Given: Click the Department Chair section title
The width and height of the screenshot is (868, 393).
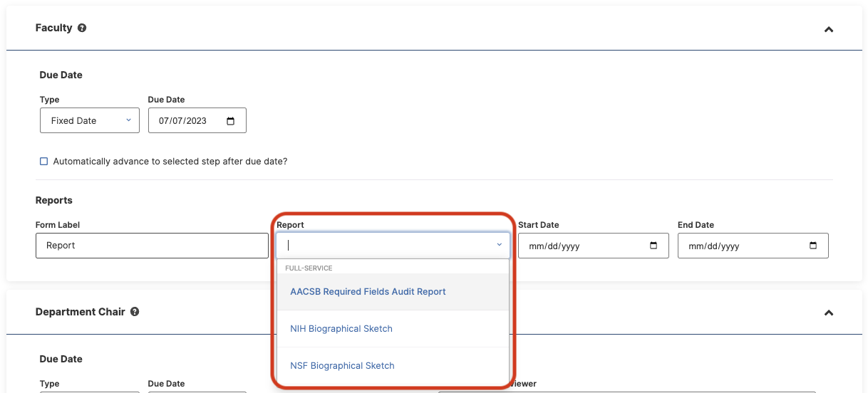Looking at the screenshot, I should point(81,312).
